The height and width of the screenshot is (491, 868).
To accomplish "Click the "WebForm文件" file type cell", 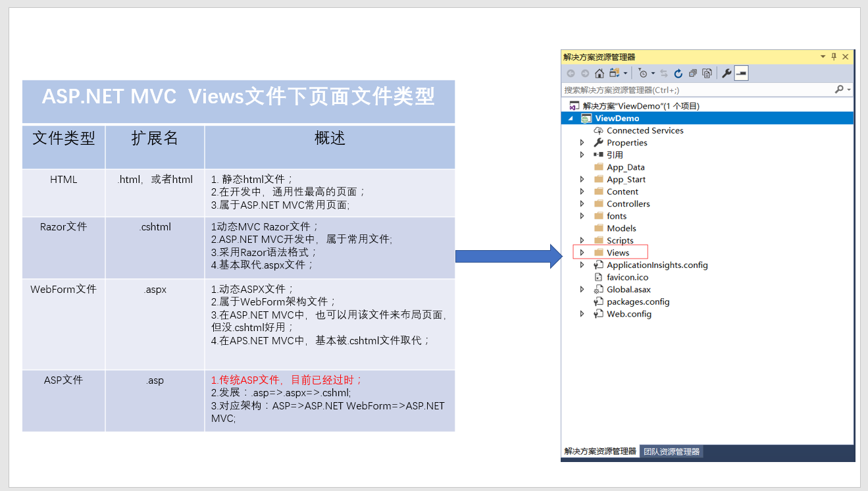I will click(64, 324).
